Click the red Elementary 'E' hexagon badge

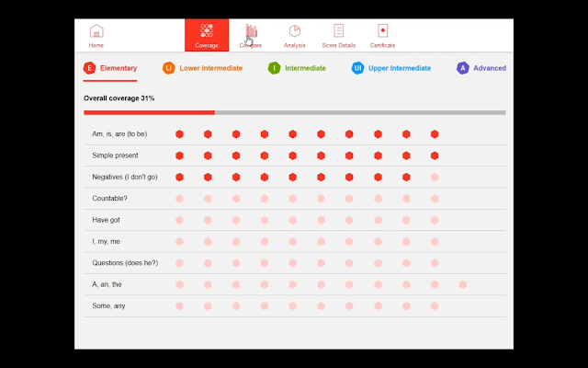(x=89, y=68)
